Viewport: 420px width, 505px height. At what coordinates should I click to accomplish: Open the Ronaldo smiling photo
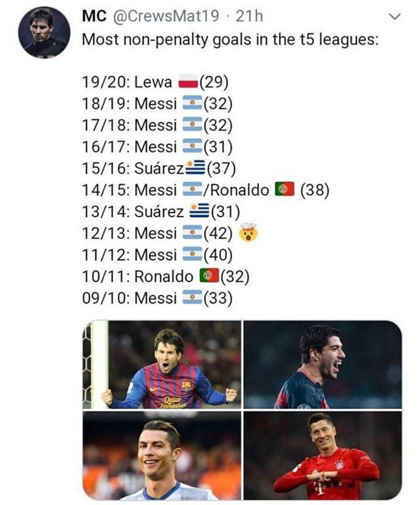click(162, 456)
